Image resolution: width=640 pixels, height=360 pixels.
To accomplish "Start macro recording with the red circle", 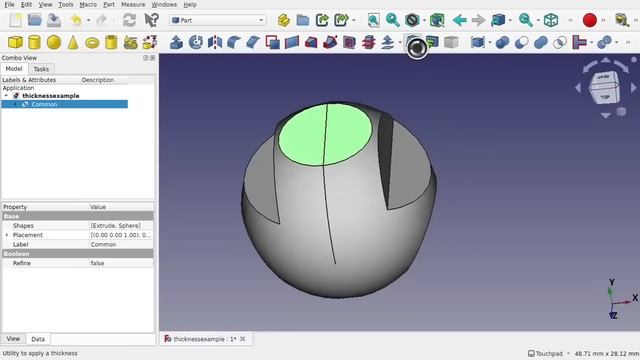I will point(590,20).
